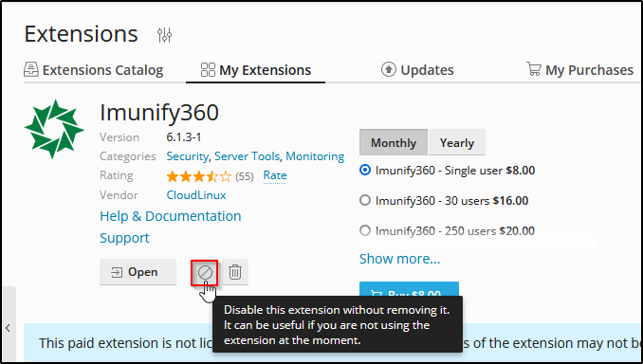
Task: Click the rating stars for Imunify360
Action: (x=199, y=176)
